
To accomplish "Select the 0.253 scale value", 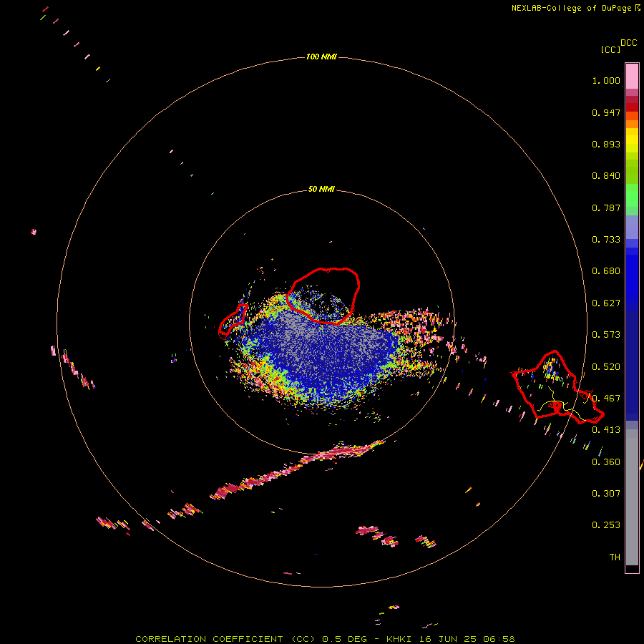I will pyautogui.click(x=606, y=525).
